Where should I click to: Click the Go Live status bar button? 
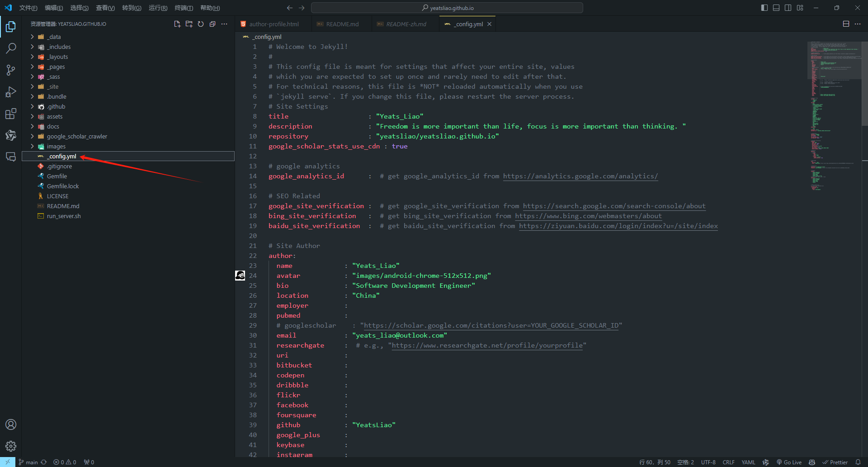point(789,462)
